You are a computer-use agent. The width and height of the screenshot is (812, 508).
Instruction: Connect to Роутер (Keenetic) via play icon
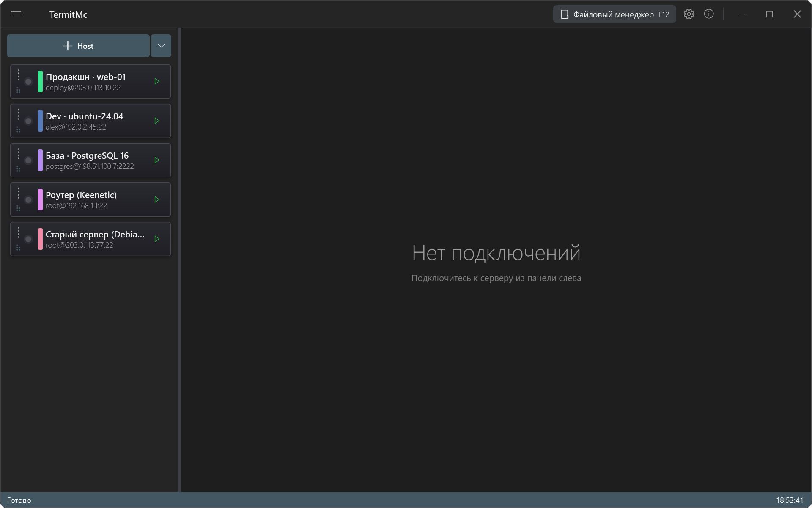pos(157,199)
